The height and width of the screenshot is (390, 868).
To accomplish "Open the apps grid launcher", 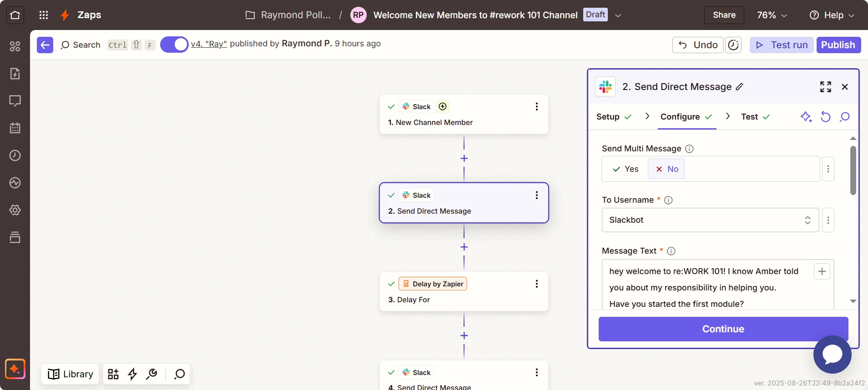I will click(x=44, y=15).
